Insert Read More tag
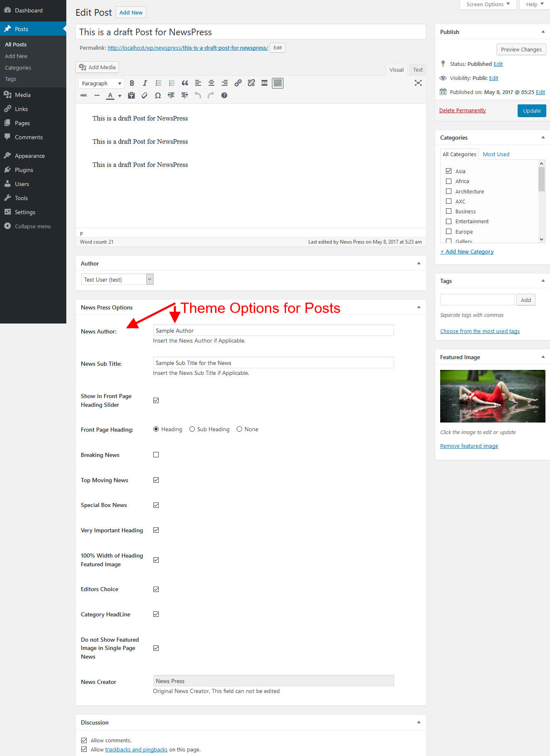This screenshot has width=550, height=756. tap(264, 83)
